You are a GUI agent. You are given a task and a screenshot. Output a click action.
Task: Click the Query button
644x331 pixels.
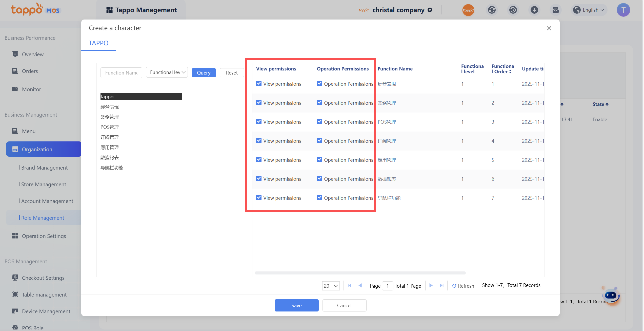coord(204,73)
